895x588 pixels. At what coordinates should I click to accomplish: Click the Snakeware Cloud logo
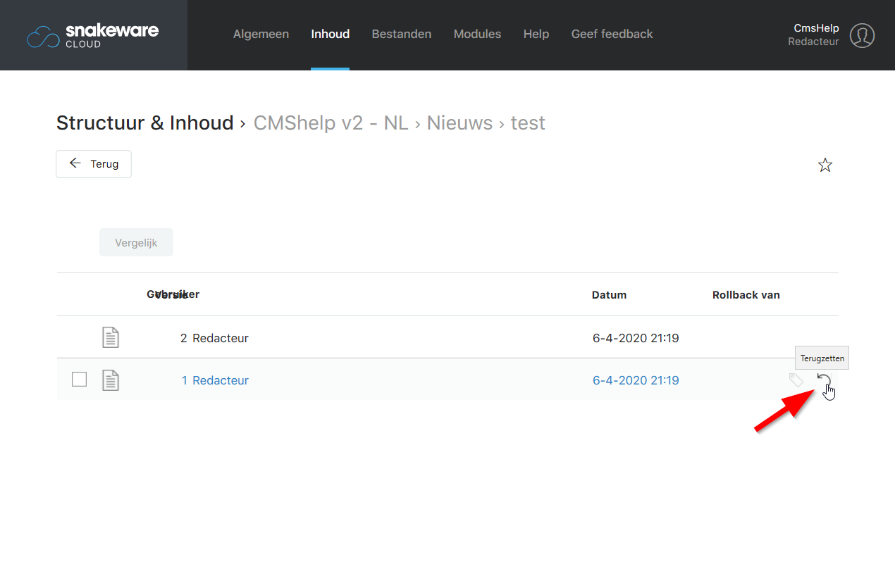(x=92, y=36)
